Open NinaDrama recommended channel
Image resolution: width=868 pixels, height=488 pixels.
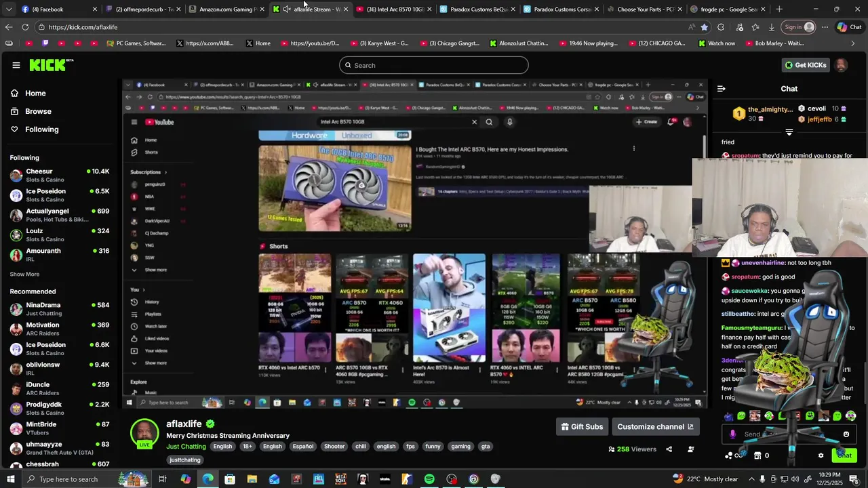[x=60, y=309]
